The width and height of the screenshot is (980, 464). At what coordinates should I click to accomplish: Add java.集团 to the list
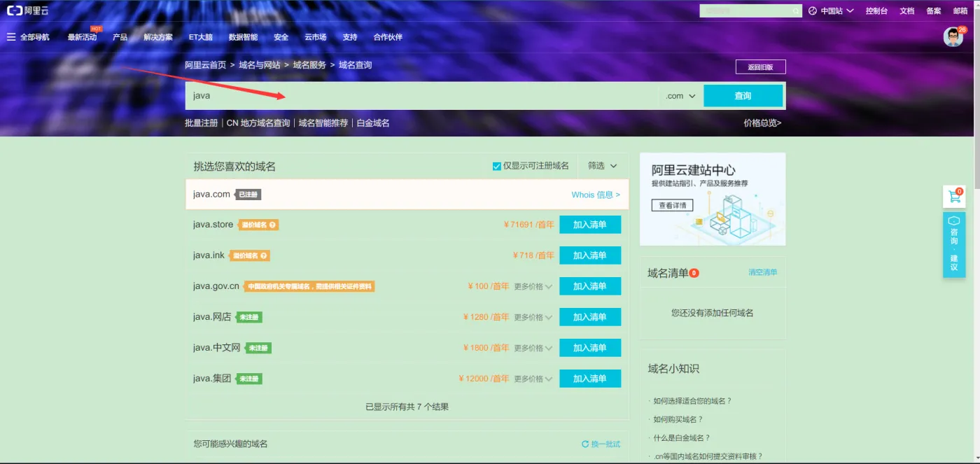tap(590, 379)
